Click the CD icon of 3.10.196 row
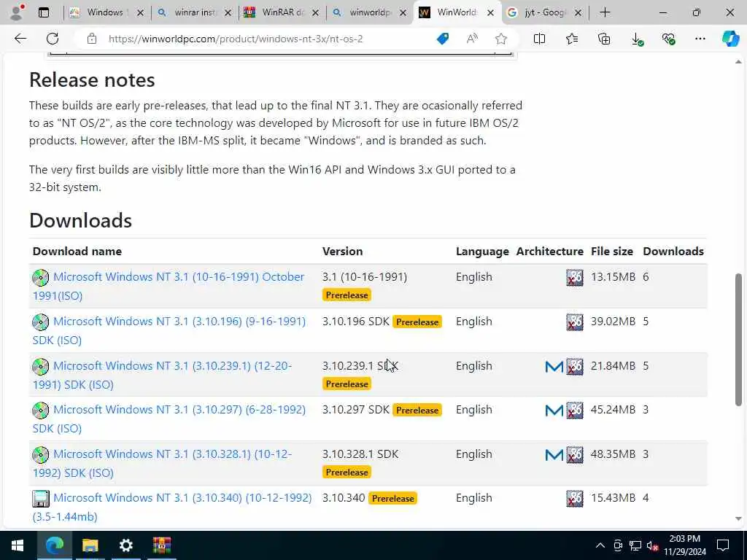Image resolution: width=747 pixels, height=560 pixels. click(x=41, y=322)
